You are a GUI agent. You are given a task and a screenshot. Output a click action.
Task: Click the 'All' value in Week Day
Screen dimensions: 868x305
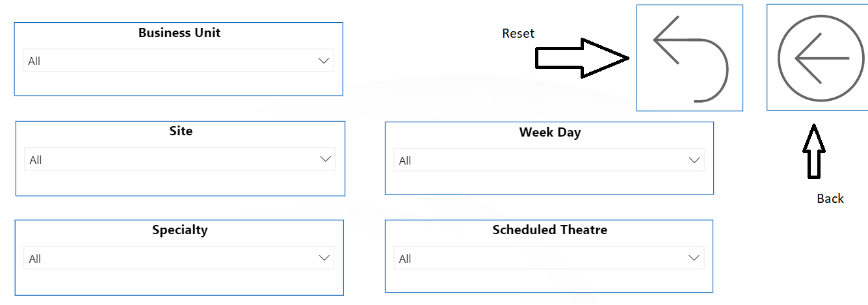click(405, 161)
